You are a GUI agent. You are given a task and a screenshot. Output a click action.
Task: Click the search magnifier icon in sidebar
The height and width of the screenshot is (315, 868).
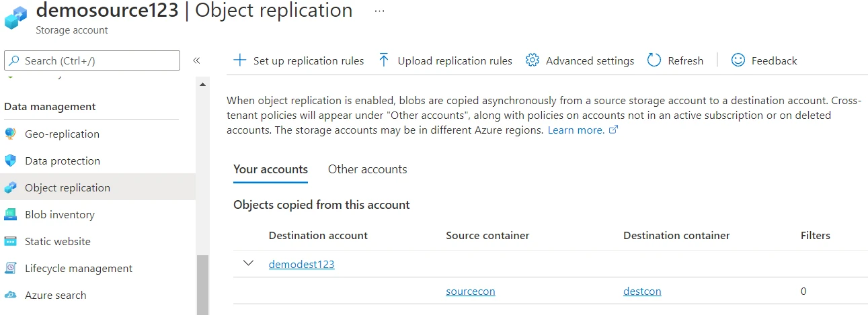(x=14, y=60)
